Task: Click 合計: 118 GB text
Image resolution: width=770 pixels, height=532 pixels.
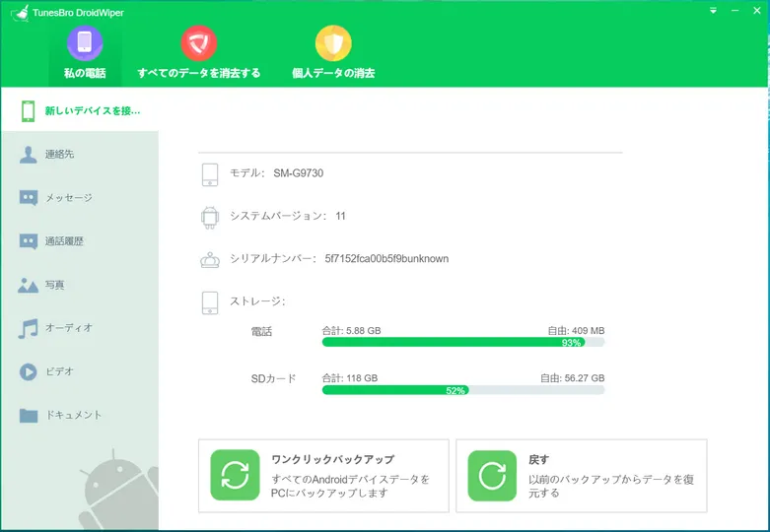Action: click(350, 378)
